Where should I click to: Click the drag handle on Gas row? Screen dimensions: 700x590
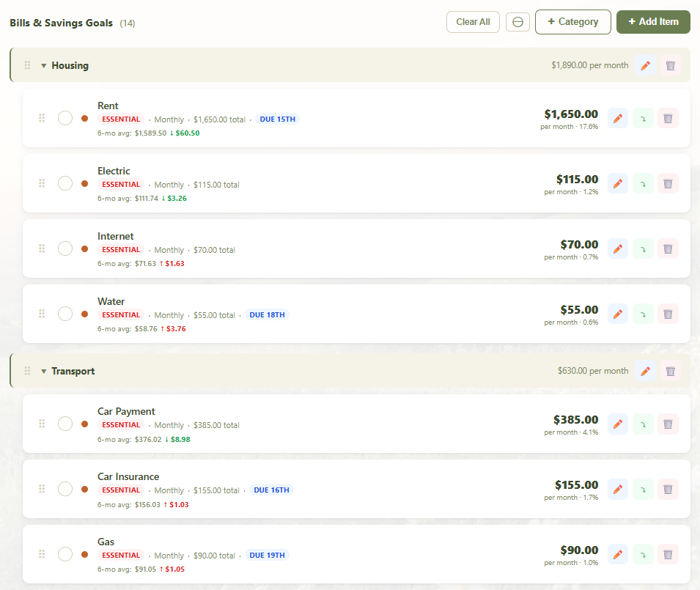[x=42, y=554]
